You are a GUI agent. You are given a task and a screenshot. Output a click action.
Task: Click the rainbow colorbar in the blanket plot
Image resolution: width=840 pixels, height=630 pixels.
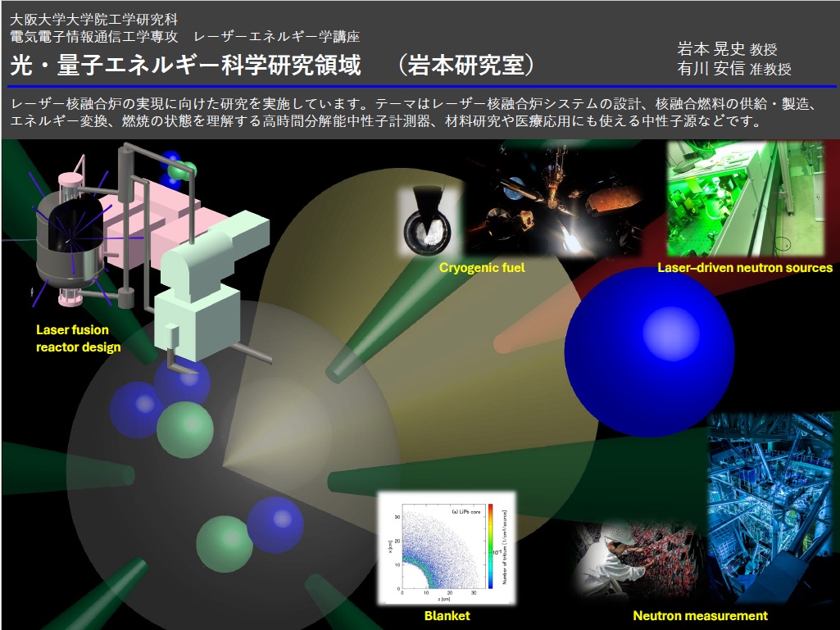(488, 546)
